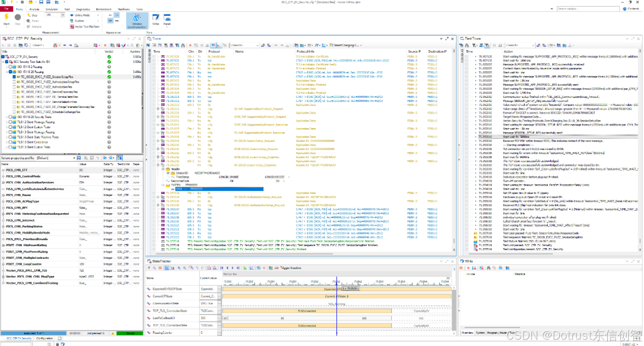Click the play forward arrow in StateTracker toolbar

(x=232, y=268)
